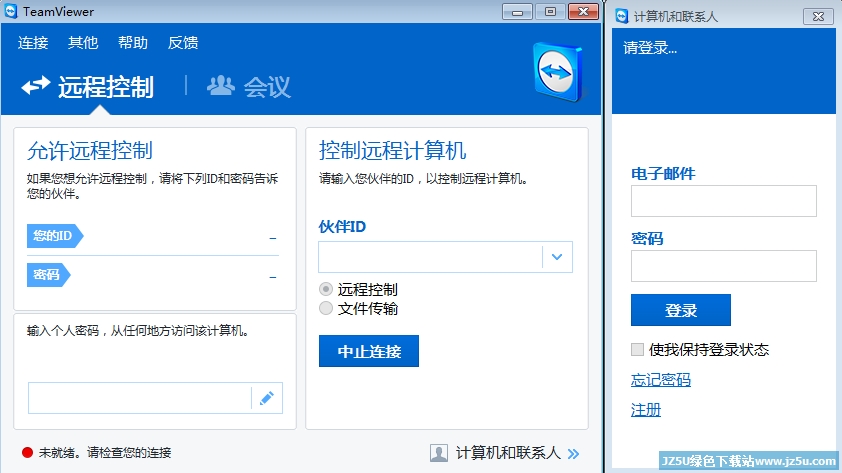Select the 文件传输 radio button
Screen dimensions: 842x473
[326, 308]
